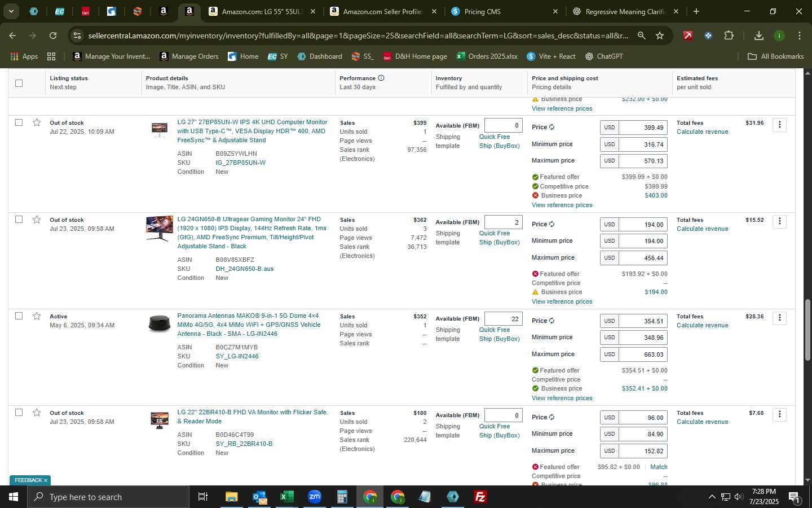This screenshot has height=508, width=812.
Task: Select the Panorama Antennas listing checkbox
Action: [19, 316]
